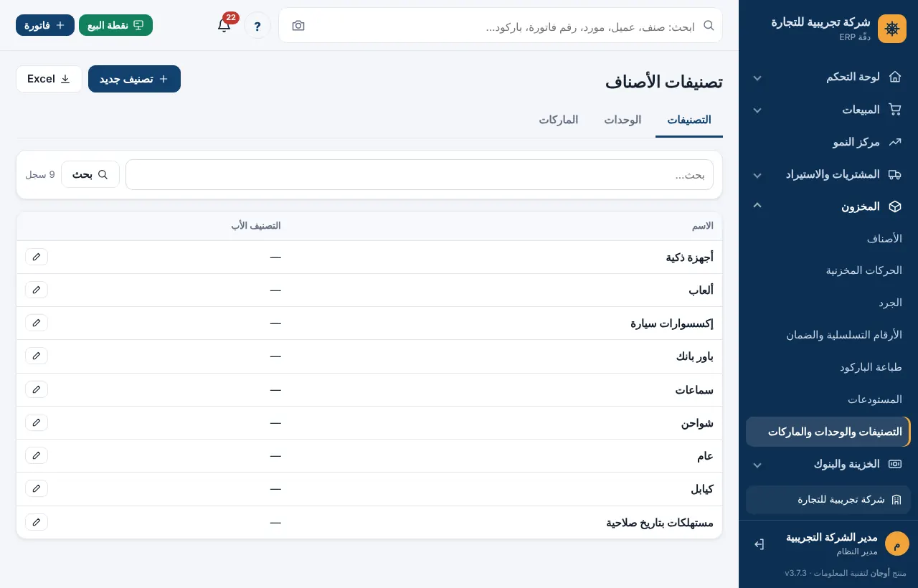Open المستودعات page
The width and height of the screenshot is (918, 588).
coord(828,399)
